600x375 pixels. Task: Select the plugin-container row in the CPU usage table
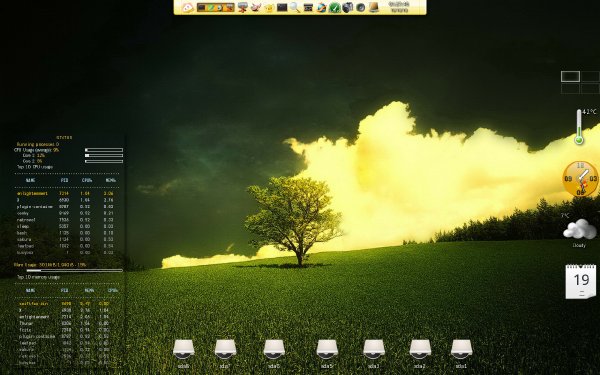coord(65,207)
